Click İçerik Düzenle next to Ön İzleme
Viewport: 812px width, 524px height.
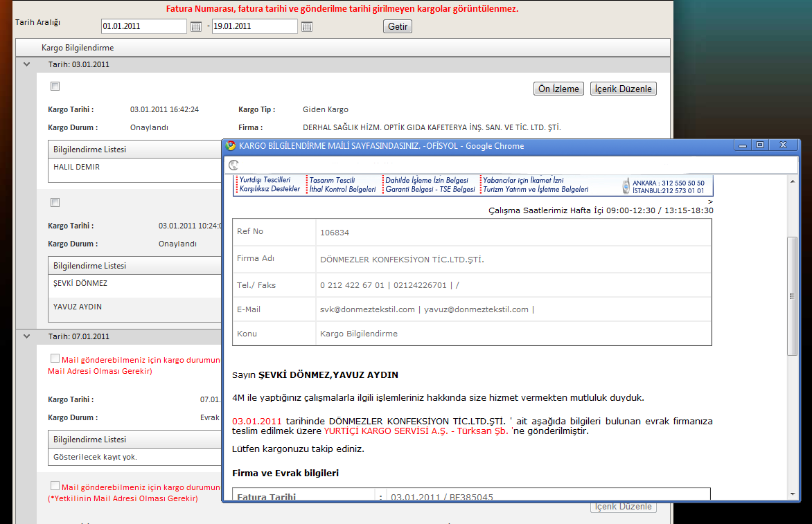[623, 89]
